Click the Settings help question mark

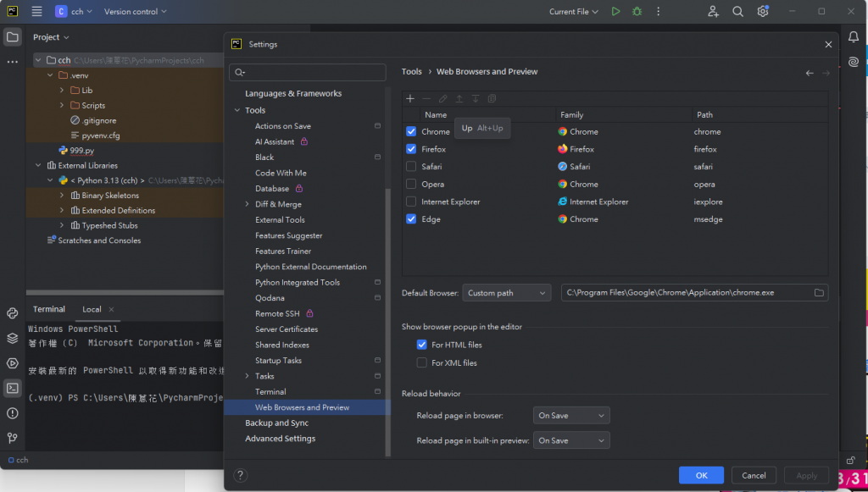point(240,475)
